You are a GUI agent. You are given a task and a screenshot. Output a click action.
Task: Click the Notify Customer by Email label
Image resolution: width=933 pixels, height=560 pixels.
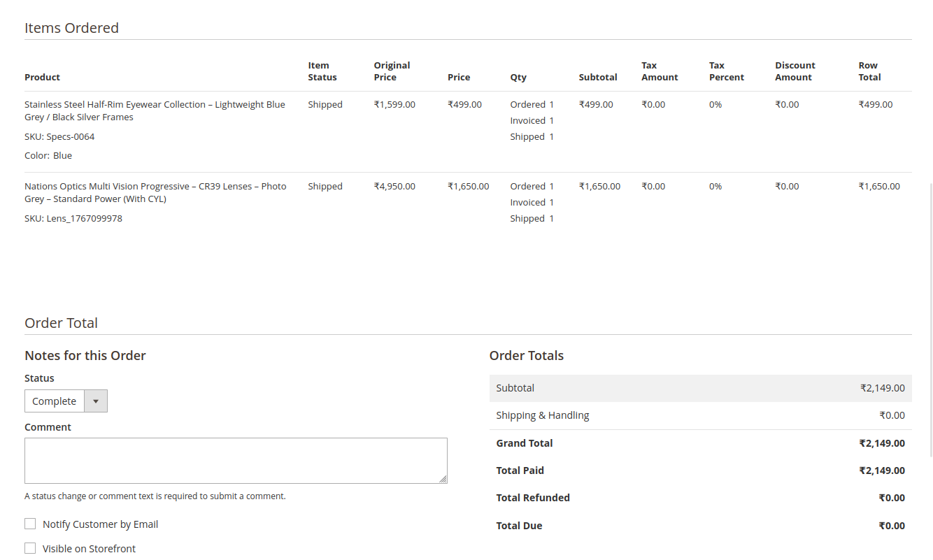pyautogui.click(x=100, y=524)
